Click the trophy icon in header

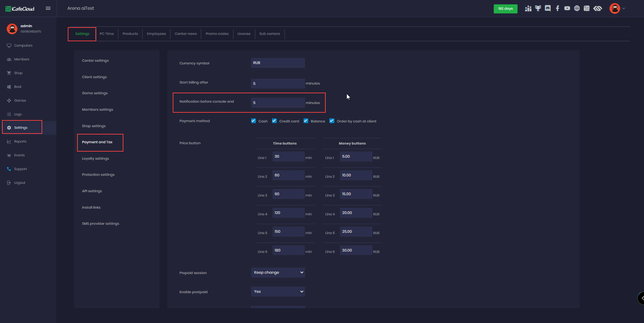[x=538, y=8]
